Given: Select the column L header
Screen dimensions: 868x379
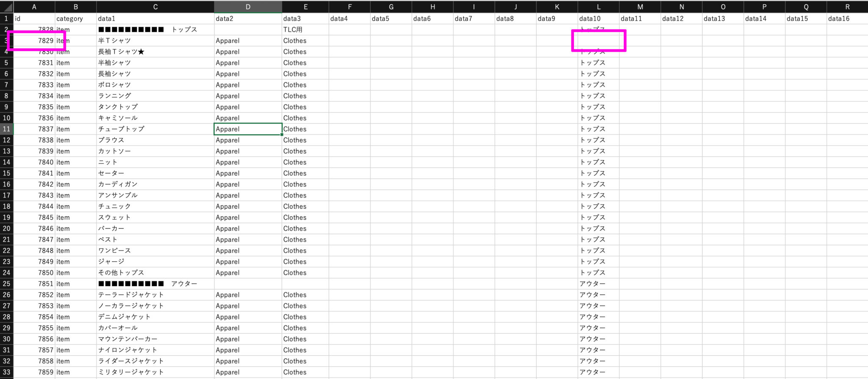Looking at the screenshot, I should click(x=598, y=7).
